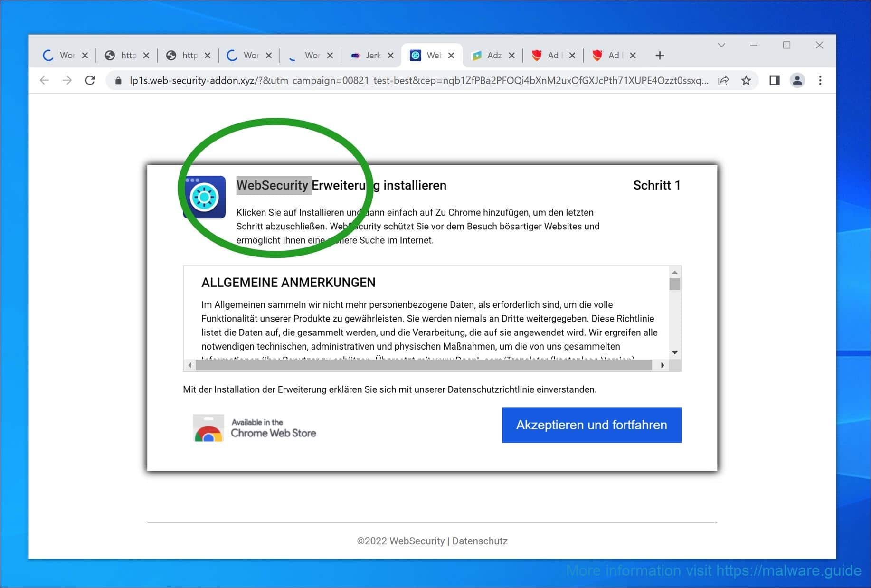
Task: Open the browser side panel
Action: tap(775, 81)
